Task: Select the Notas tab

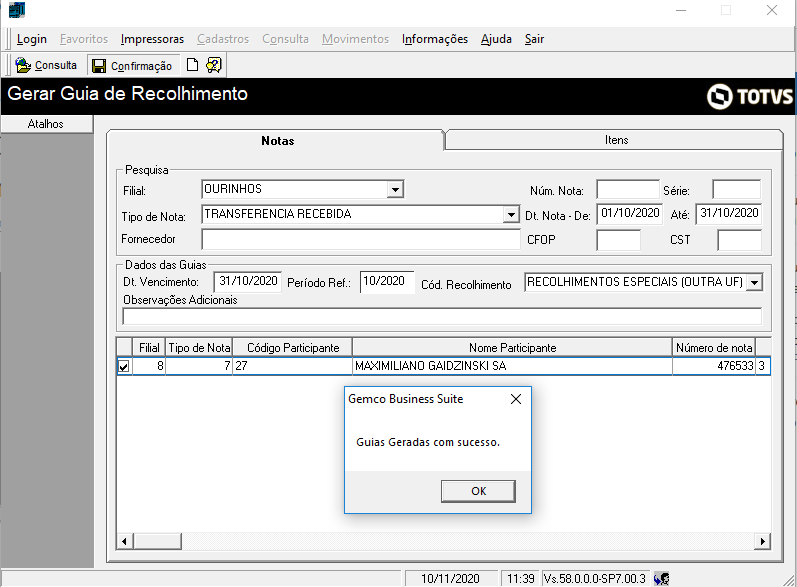Action: coord(277,141)
